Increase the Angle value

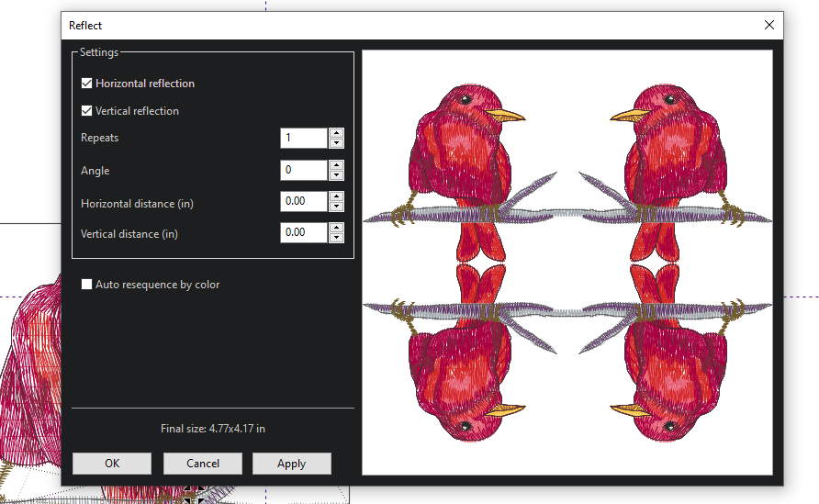click(336, 165)
